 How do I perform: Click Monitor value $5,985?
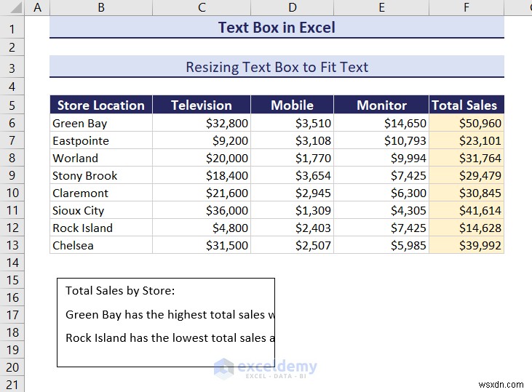tap(381, 245)
